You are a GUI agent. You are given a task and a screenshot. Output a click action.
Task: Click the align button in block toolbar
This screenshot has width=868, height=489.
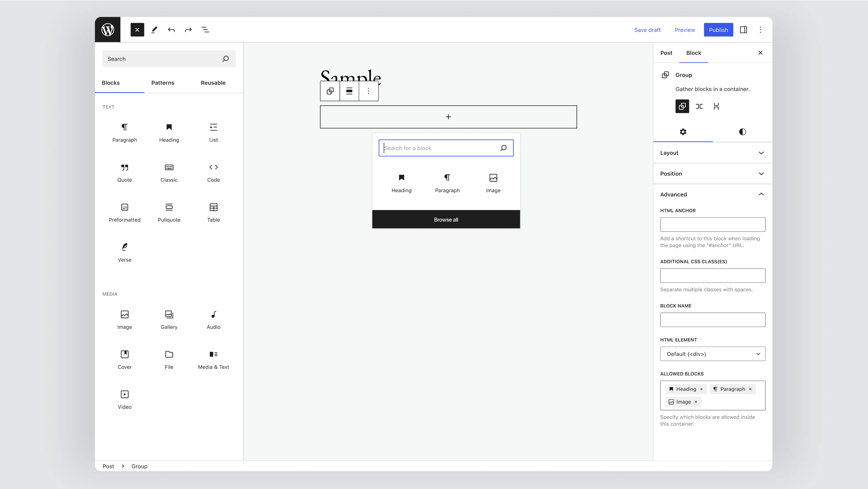349,91
